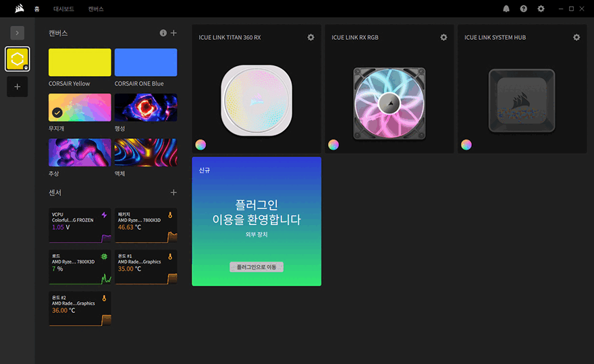This screenshot has height=364, width=594.
Task: Open the help question mark icon
Action: [x=524, y=9]
